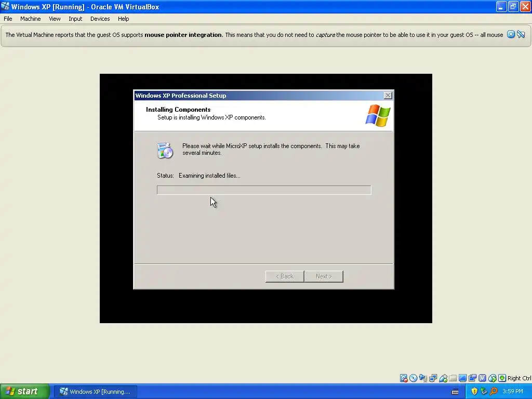Click the mouse pointer integration notification message

pyautogui.click(x=254, y=35)
